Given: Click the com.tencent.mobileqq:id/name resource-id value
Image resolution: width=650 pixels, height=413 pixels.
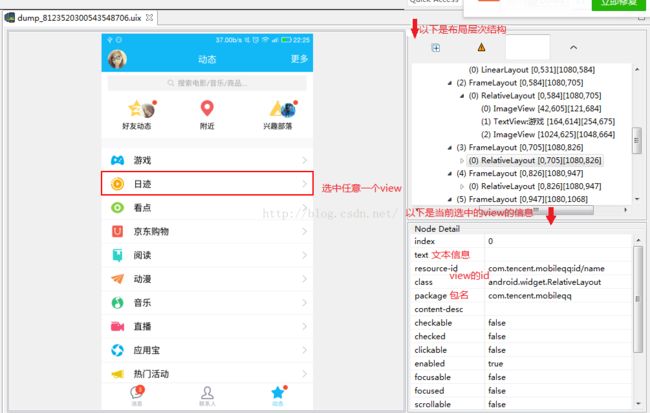Looking at the screenshot, I should tap(546, 268).
